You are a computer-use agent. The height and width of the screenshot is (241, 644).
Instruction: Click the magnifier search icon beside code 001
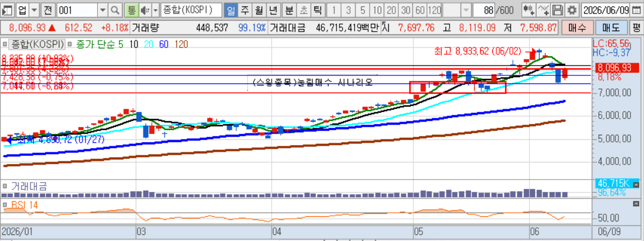(115, 10)
